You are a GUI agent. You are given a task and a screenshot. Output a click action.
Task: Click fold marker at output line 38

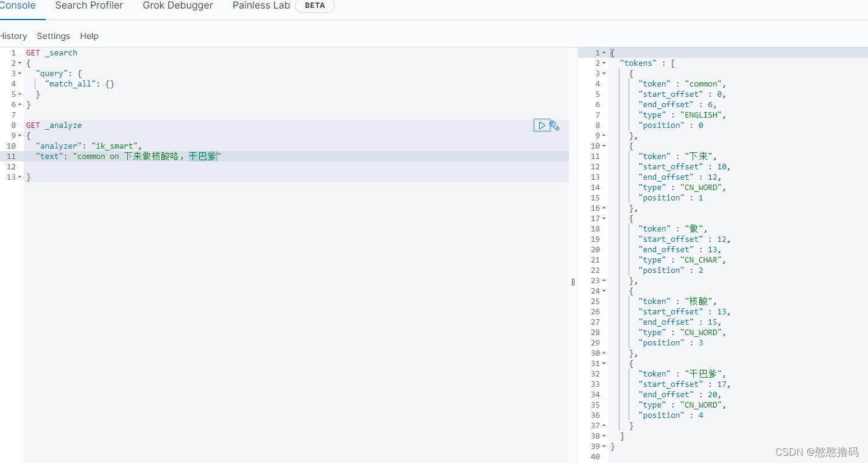point(604,436)
